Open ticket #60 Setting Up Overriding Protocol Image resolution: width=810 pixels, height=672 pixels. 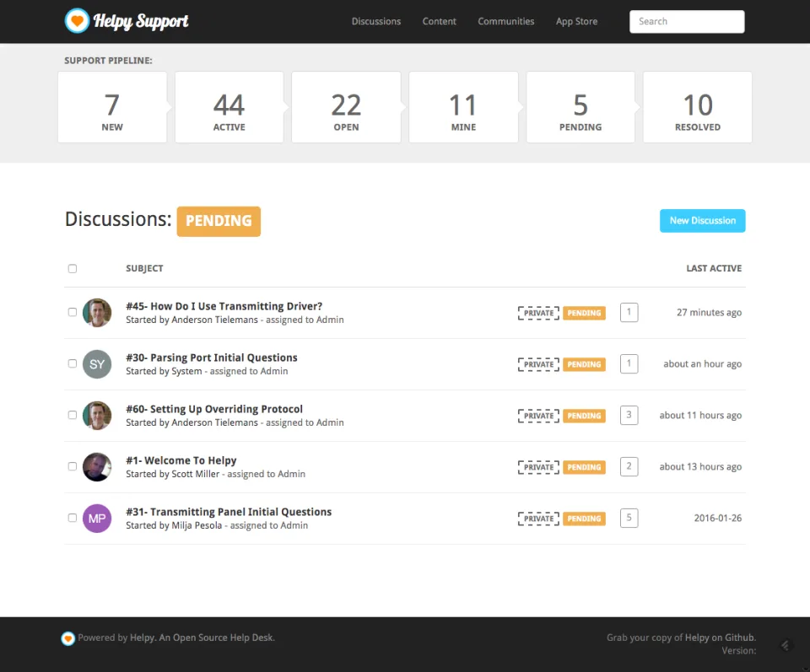[214, 409]
